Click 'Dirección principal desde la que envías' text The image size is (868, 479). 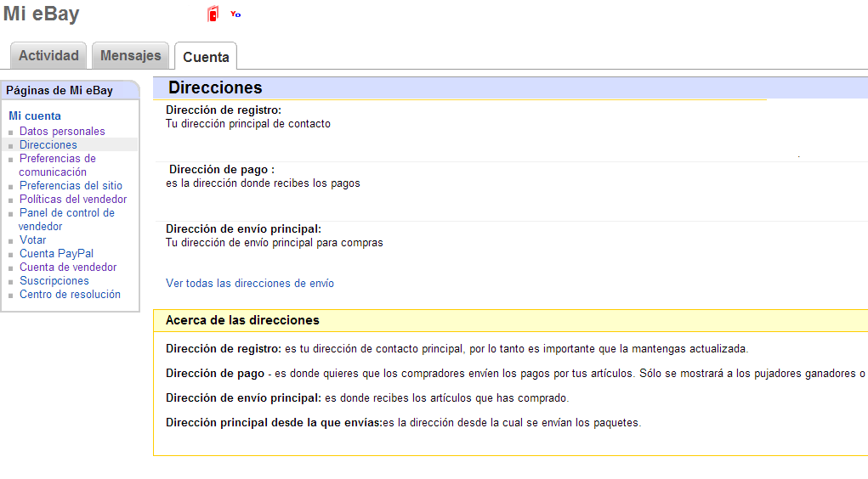coord(274,423)
